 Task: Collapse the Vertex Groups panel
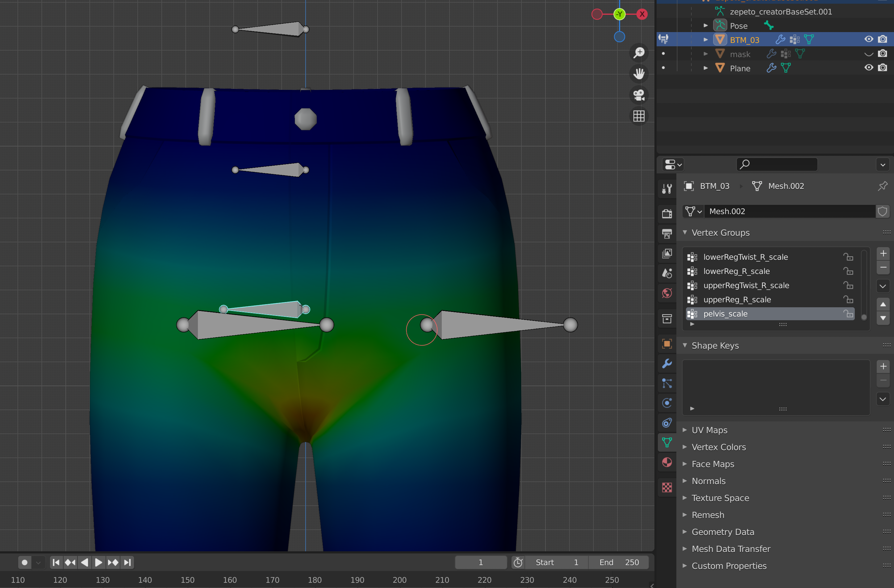685,232
